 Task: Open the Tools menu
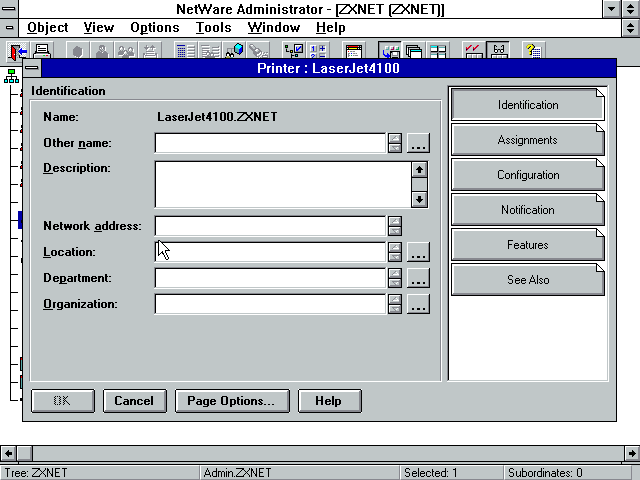(213, 28)
